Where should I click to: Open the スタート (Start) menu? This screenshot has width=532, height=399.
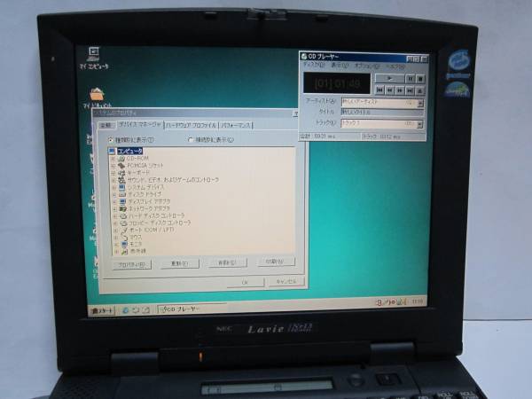coord(102,311)
